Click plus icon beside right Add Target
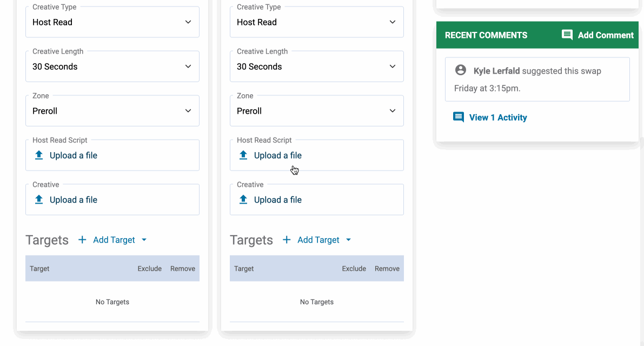 click(287, 240)
